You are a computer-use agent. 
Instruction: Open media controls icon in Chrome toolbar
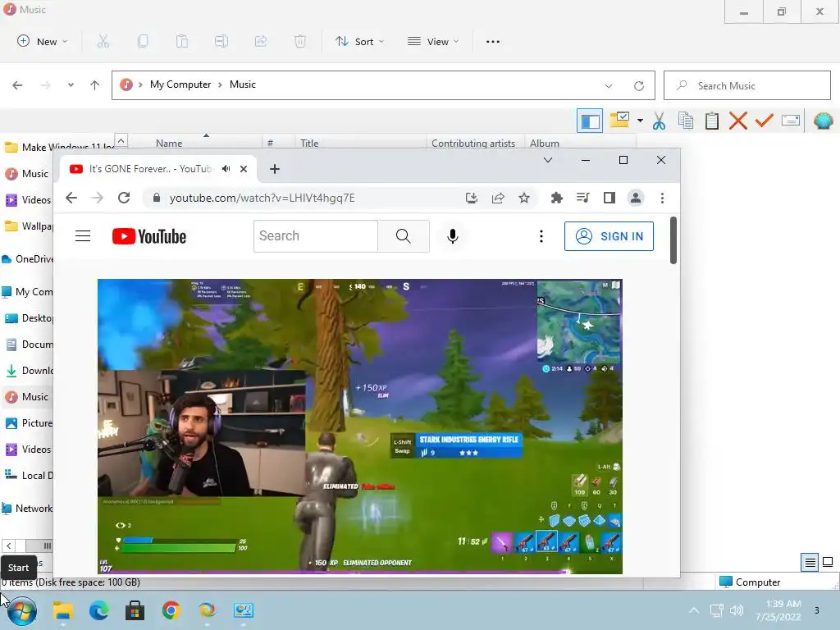[x=583, y=198]
